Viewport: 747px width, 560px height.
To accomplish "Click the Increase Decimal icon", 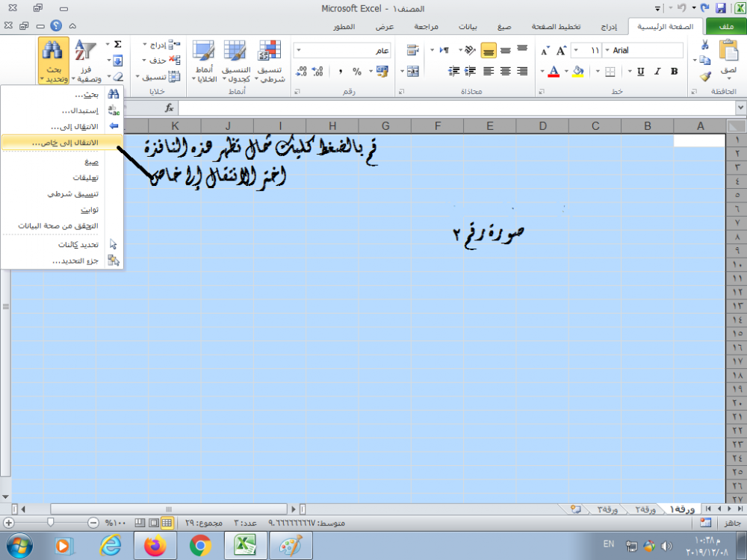I will pyautogui.click(x=317, y=72).
